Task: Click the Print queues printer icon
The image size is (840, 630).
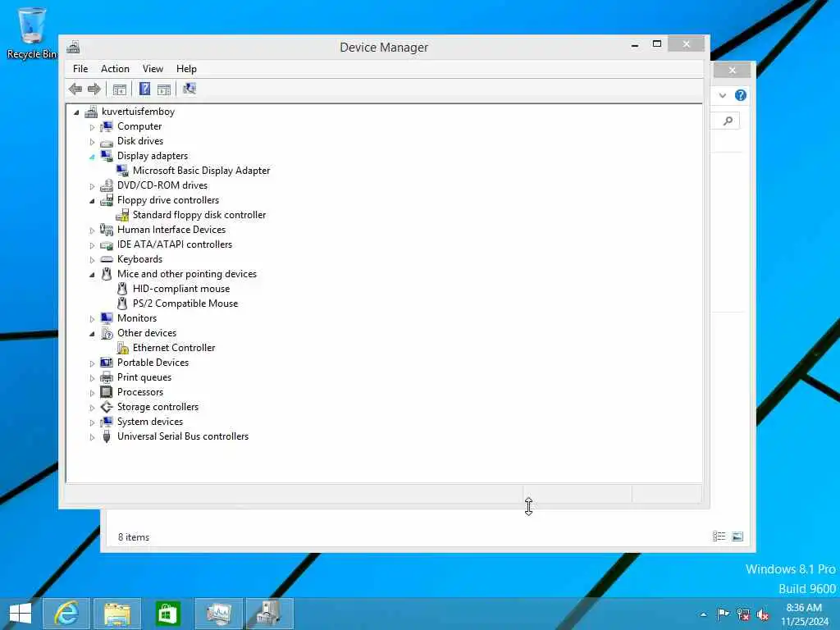Action: click(x=107, y=377)
